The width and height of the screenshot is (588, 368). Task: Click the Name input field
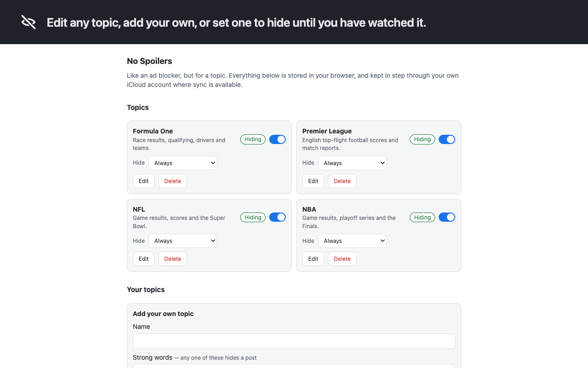click(x=294, y=341)
